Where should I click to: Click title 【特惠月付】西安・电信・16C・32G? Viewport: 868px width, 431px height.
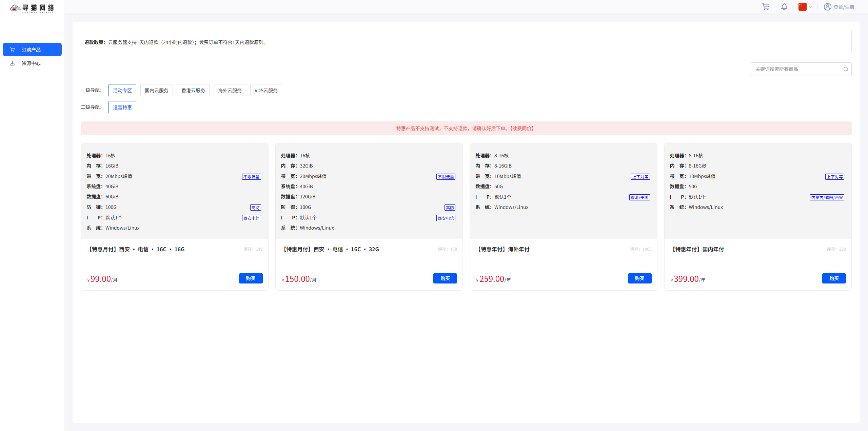330,249
